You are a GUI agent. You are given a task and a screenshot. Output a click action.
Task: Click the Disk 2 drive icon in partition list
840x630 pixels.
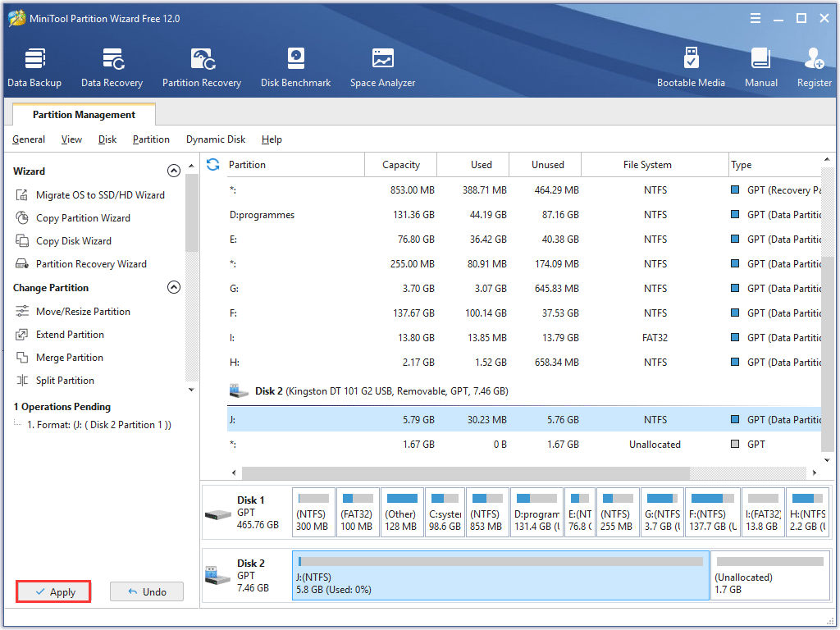(x=239, y=391)
